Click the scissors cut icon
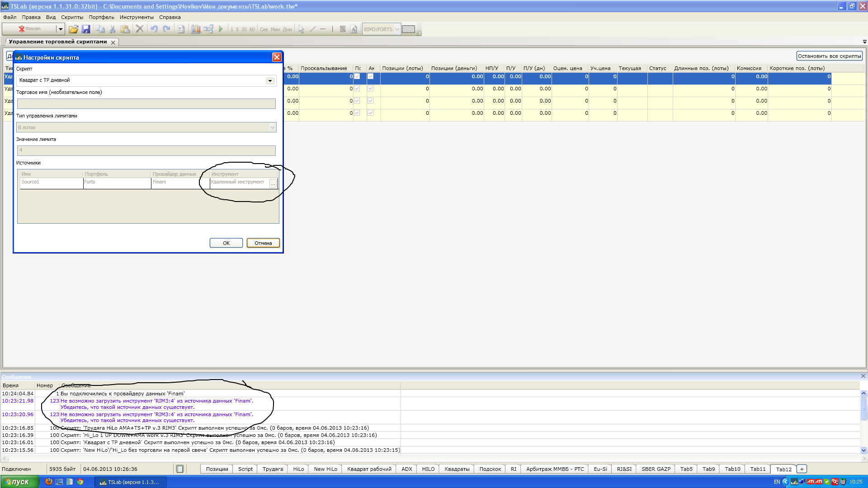The width and height of the screenshot is (868, 488). click(113, 29)
